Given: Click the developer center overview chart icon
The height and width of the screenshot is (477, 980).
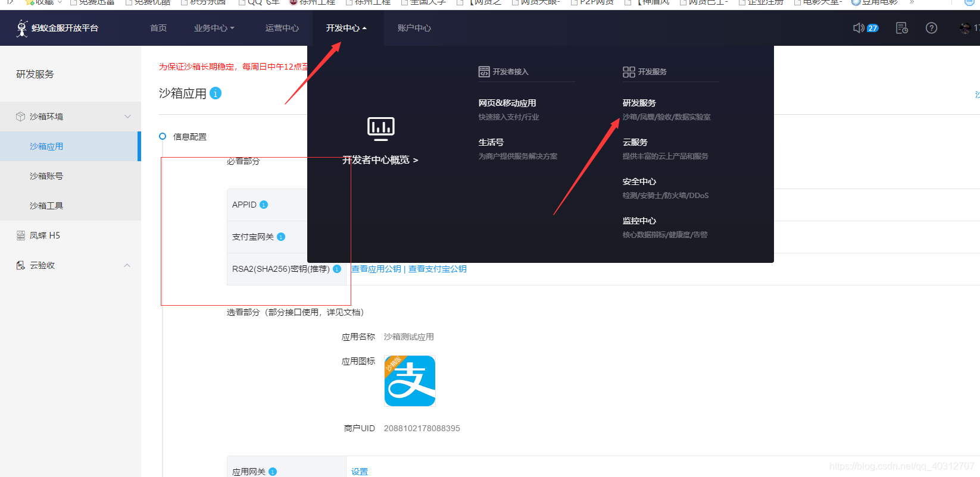Looking at the screenshot, I should pyautogui.click(x=381, y=128).
